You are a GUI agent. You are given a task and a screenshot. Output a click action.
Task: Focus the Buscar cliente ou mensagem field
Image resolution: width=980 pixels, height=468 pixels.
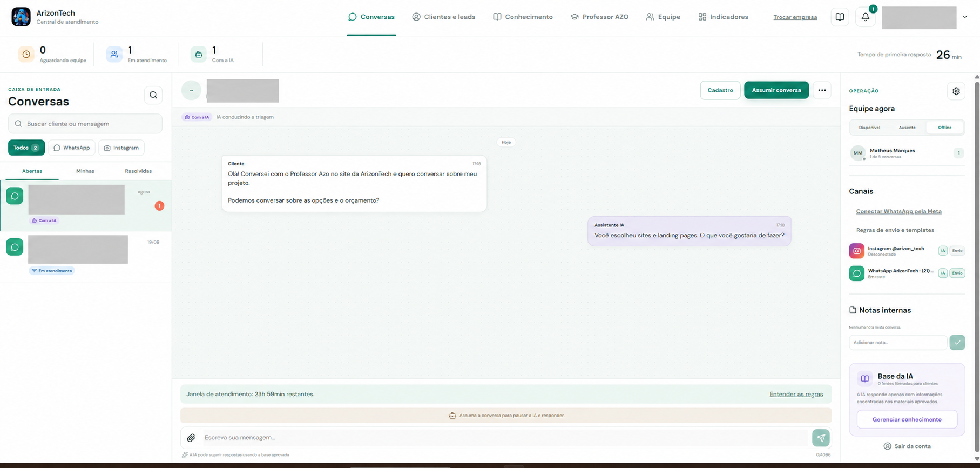85,124
